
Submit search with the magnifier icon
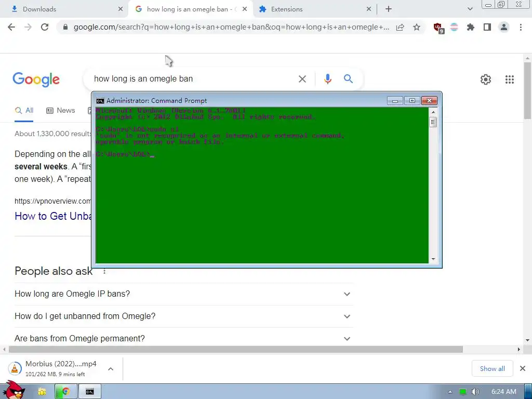[348, 79]
